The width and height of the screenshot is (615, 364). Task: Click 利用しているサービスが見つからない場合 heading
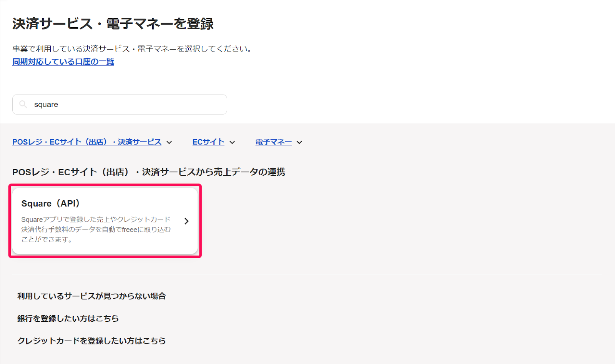[91, 296]
